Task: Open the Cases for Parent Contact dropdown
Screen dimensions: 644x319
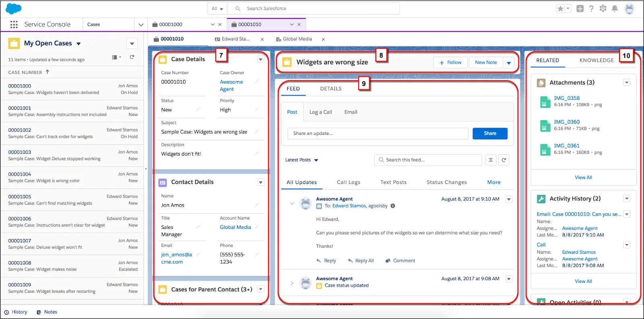Action: (x=261, y=289)
